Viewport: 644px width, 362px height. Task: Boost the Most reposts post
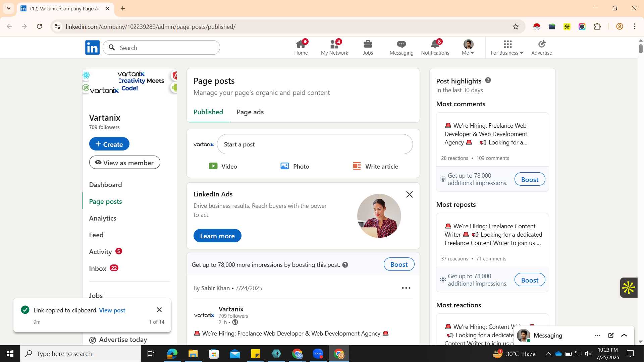tap(530, 280)
